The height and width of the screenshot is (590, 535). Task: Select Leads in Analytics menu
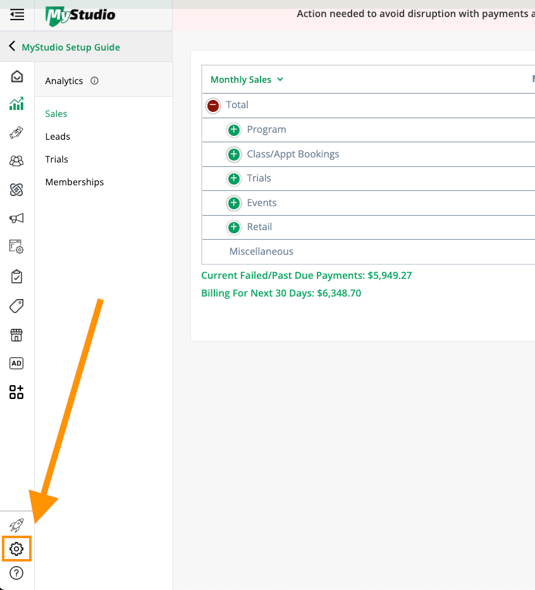58,137
